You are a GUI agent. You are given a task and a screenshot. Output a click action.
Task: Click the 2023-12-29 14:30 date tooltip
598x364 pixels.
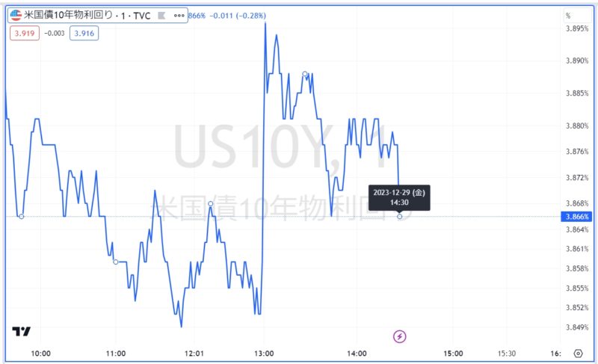(x=399, y=197)
